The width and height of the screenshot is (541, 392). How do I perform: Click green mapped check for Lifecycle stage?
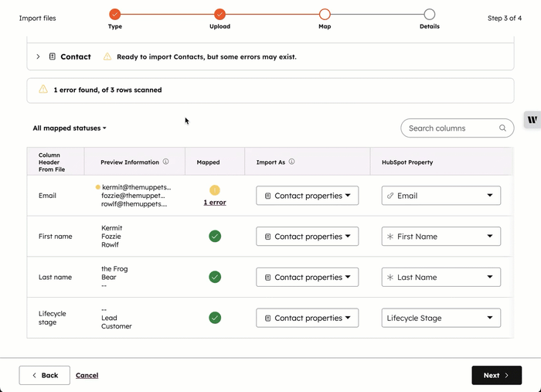(215, 318)
